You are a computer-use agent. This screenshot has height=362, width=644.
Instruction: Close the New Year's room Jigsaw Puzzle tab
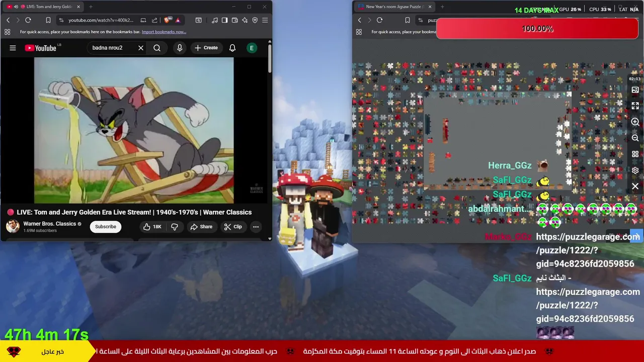click(x=430, y=7)
